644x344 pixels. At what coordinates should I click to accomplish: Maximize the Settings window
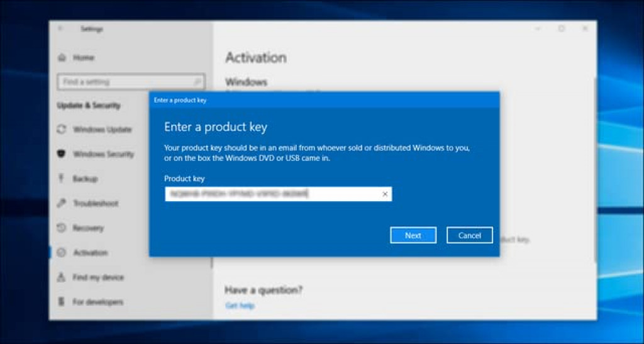(562, 29)
